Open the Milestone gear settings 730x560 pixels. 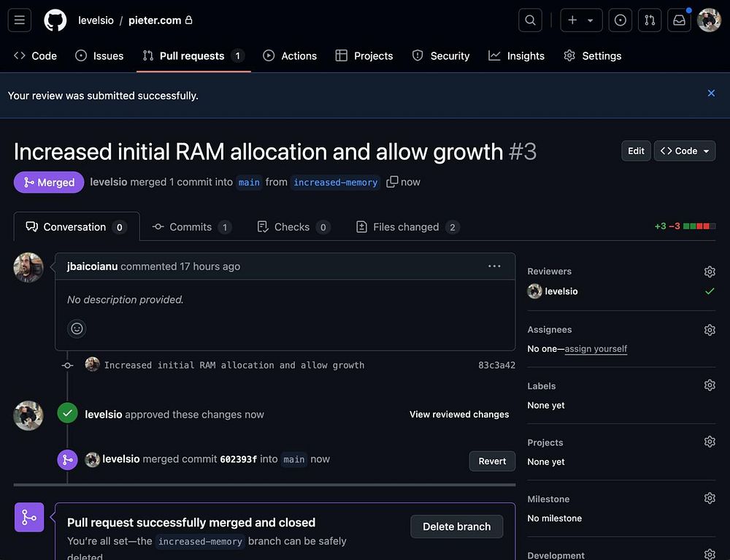(710, 498)
